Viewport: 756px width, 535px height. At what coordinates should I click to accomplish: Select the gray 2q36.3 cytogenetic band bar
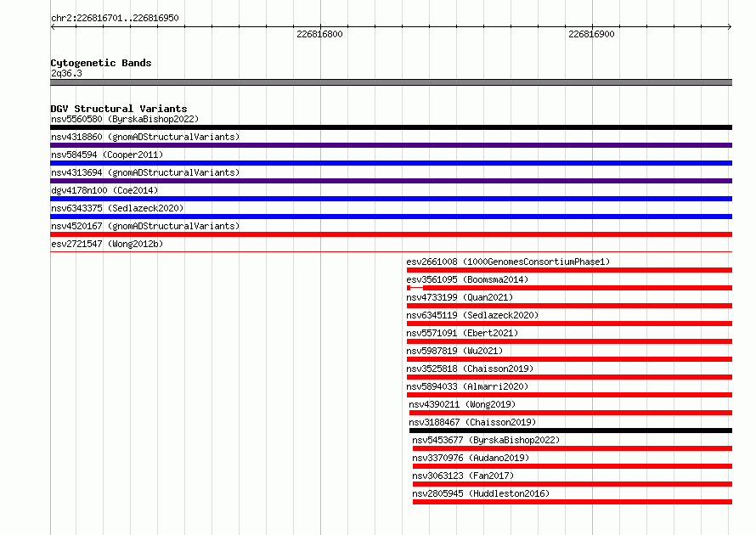391,82
